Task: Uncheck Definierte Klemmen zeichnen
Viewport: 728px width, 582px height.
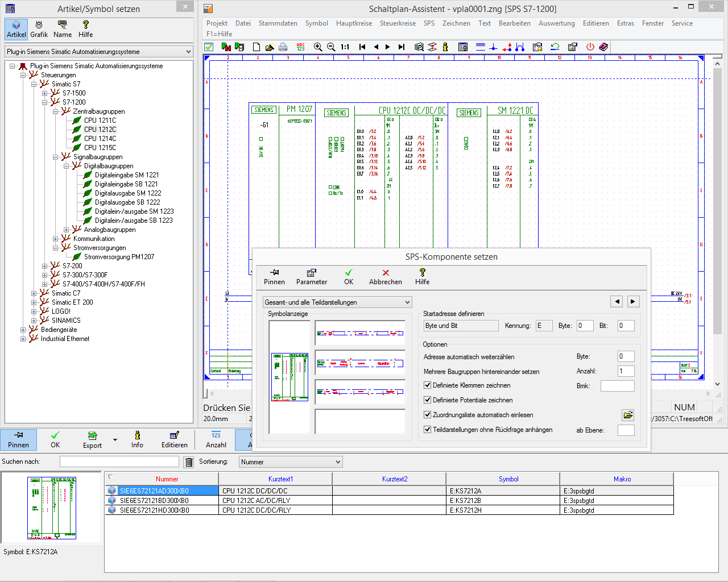Action: (428, 385)
